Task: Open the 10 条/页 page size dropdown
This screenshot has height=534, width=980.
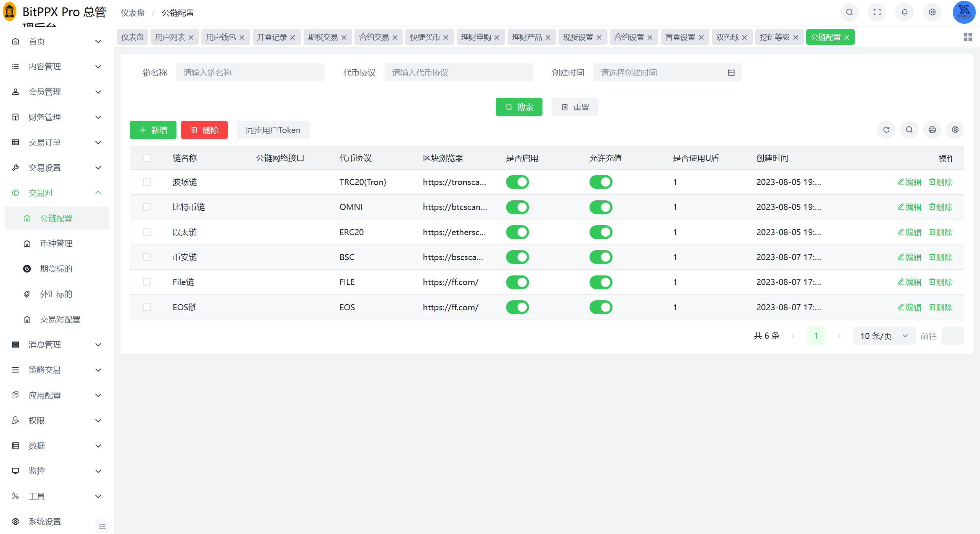Action: (884, 336)
